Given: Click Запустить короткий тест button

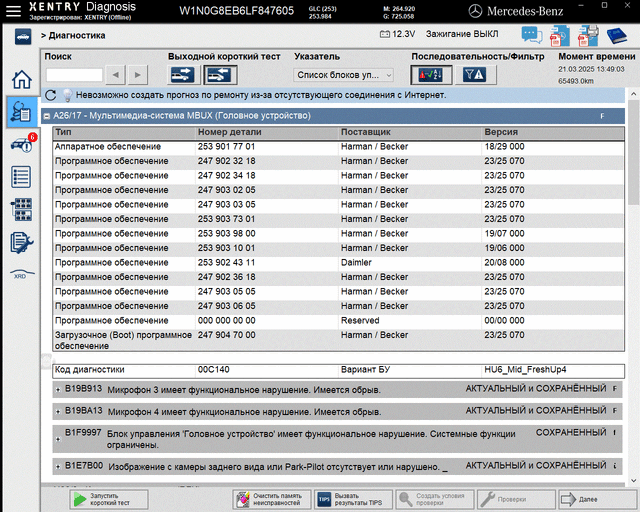Looking at the screenshot, I should (x=109, y=499).
